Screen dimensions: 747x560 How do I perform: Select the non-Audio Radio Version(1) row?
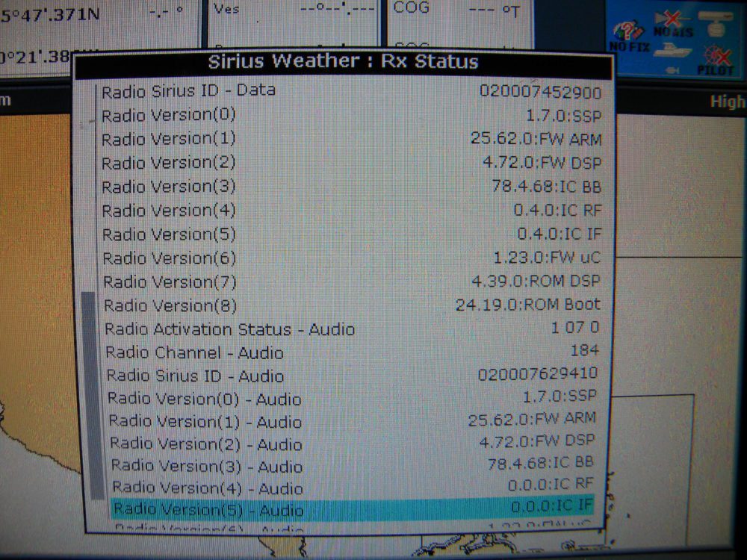(352, 139)
